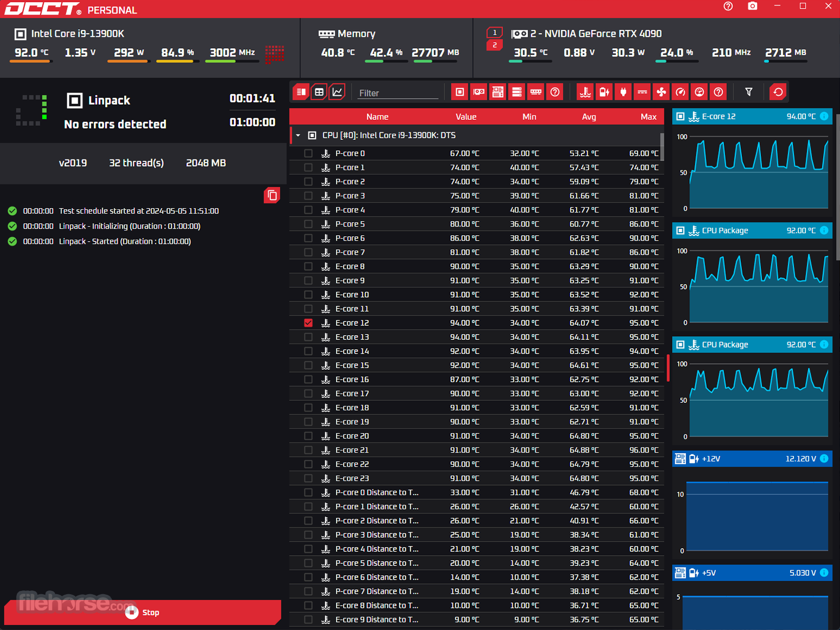This screenshot has height=630, width=840.
Task: Reset sensor min/max statistics
Action: 778,92
